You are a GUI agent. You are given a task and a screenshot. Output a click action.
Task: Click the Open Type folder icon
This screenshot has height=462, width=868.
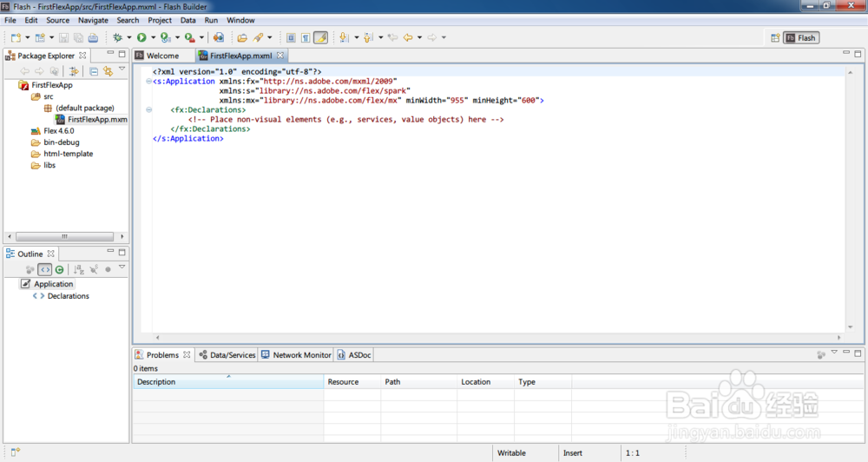point(242,37)
